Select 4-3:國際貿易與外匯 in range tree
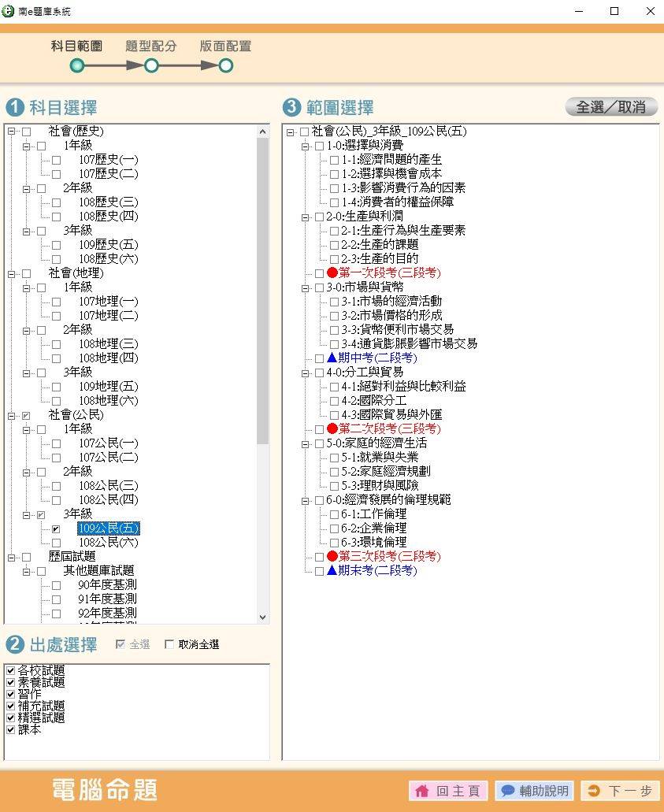The height and width of the screenshot is (812, 664). tap(391, 414)
